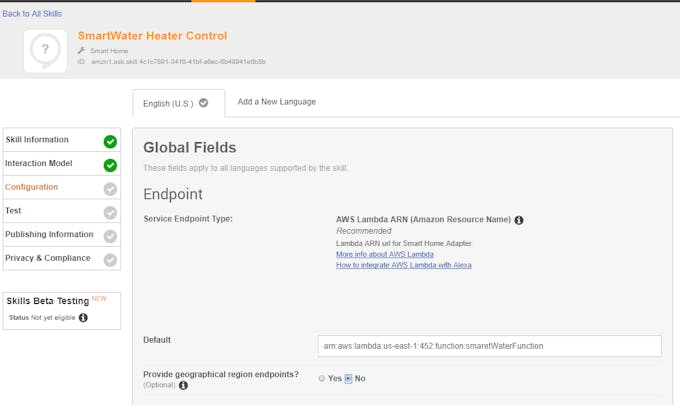The height and width of the screenshot is (405, 680).
Task: Click the Endpoint heading
Action: pyautogui.click(x=173, y=194)
